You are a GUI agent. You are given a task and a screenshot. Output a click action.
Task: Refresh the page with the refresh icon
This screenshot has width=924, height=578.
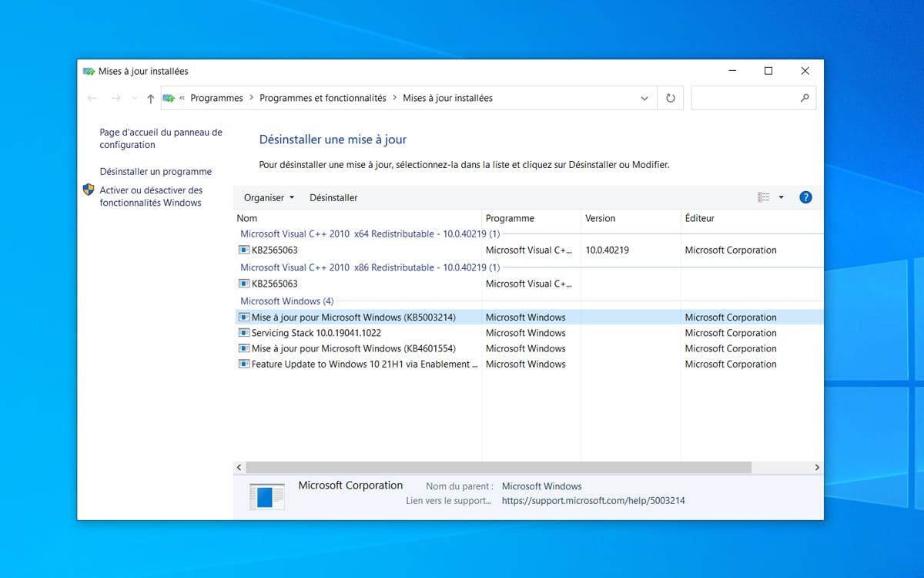(x=670, y=98)
